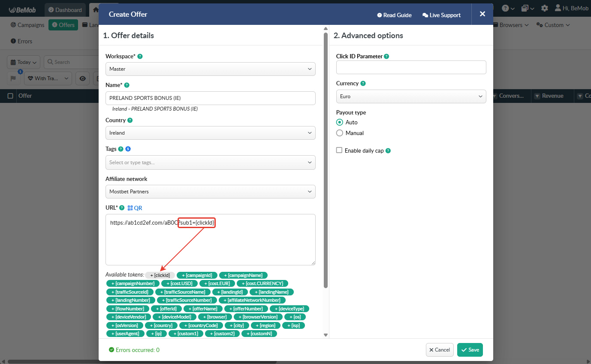Viewport: 591px width, 364px height.
Task: Open the Read Guide link
Action: click(394, 15)
